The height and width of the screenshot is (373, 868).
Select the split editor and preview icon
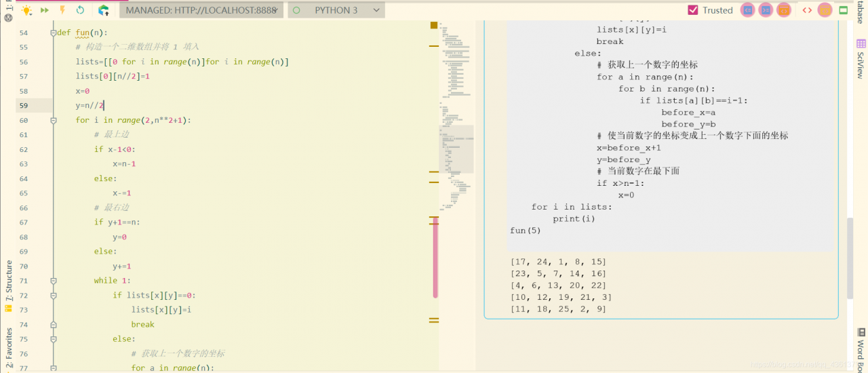(x=825, y=10)
